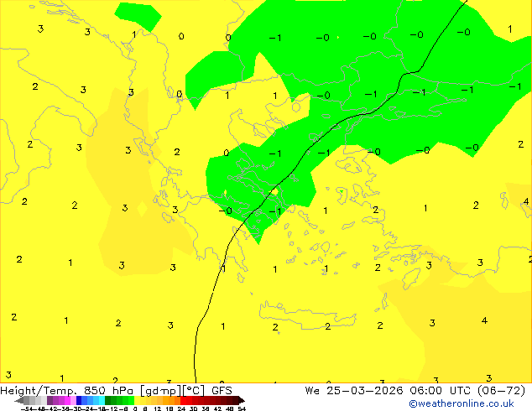Pick the bright magenta swatch in the color scale
The width and height of the screenshot is (532, 411).
67,400
